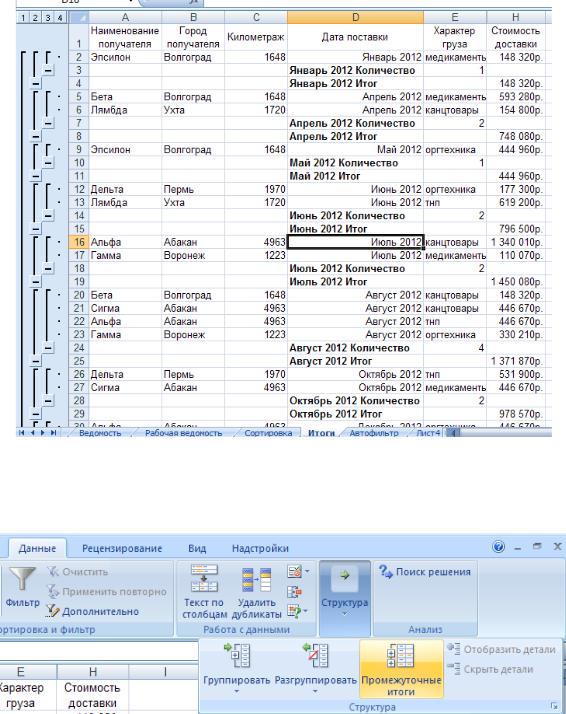Collapse group at Октябрь 2012 Итог row
The image size is (566, 714).
click(36, 414)
